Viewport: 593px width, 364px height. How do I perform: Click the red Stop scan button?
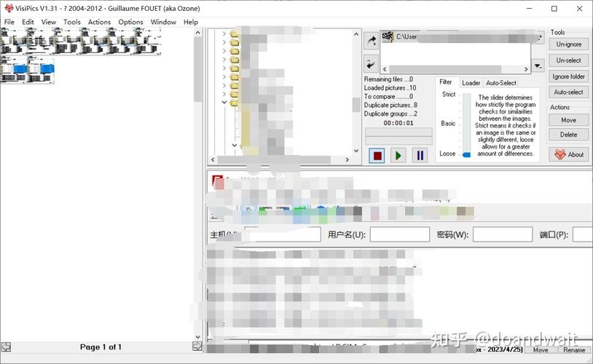(x=377, y=155)
